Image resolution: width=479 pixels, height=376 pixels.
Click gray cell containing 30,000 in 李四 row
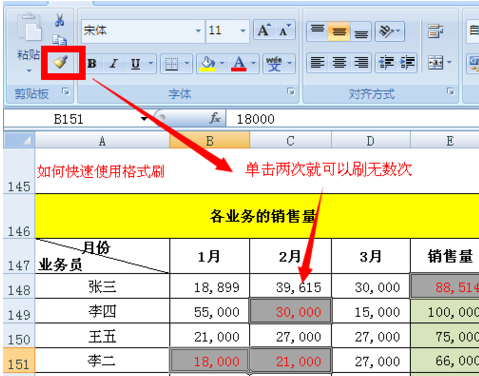click(x=290, y=311)
